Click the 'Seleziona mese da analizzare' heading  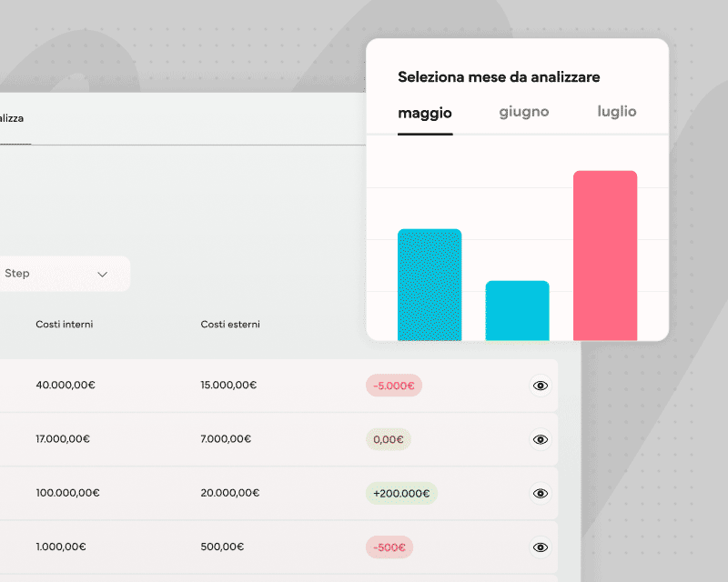tap(499, 77)
